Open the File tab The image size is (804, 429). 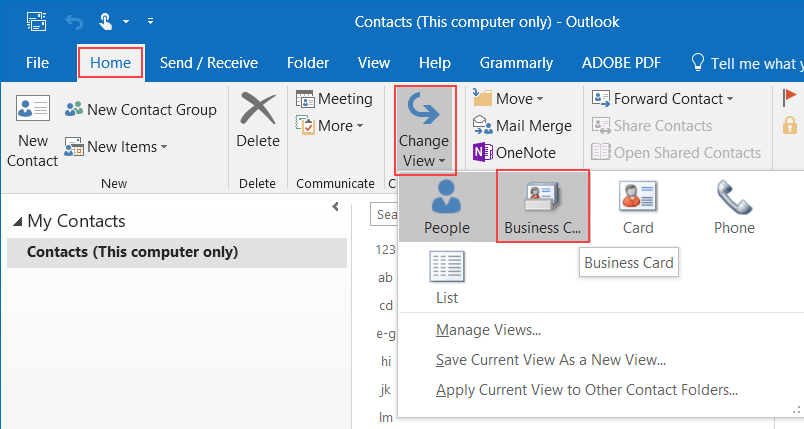[37, 63]
